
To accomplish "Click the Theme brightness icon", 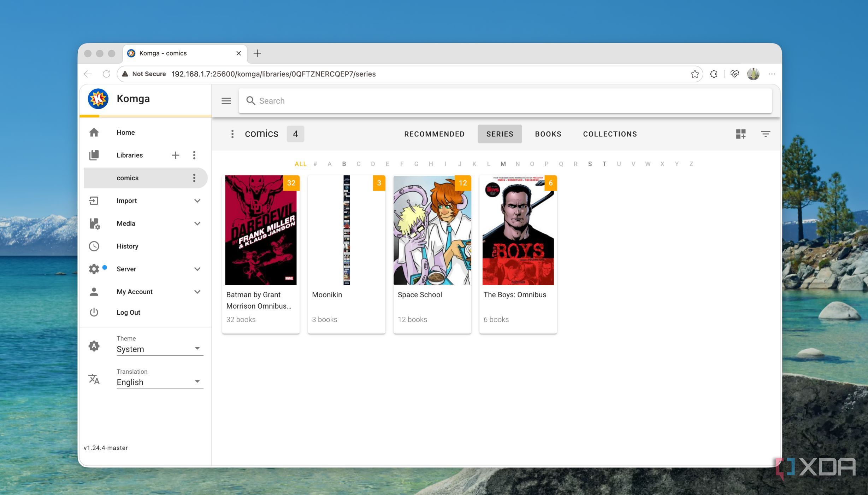I will tap(94, 346).
